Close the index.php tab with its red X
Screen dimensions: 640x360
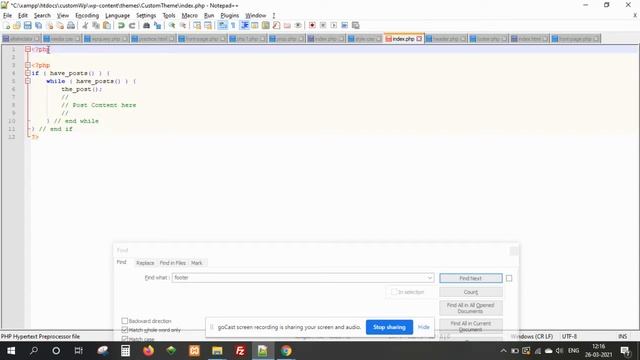click(x=419, y=39)
